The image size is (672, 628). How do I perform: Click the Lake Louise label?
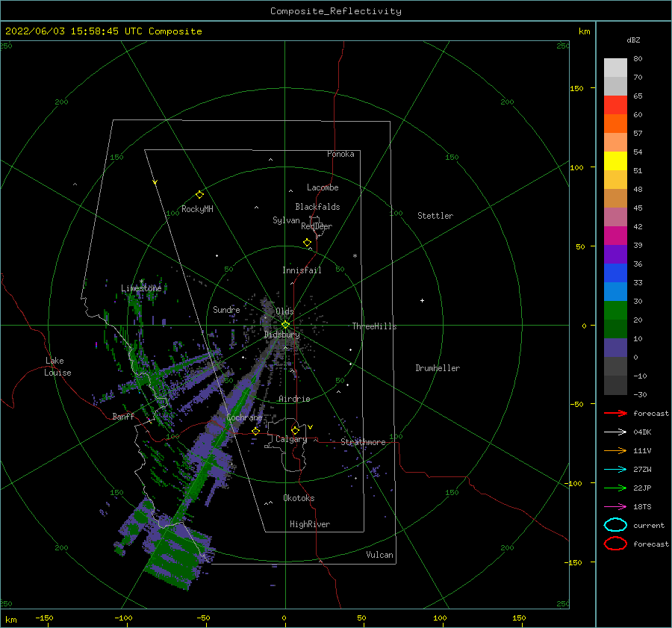[x=57, y=367]
